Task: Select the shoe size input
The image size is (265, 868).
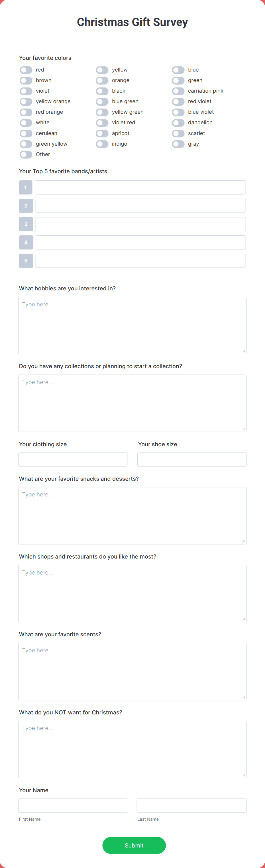Action: click(x=191, y=459)
